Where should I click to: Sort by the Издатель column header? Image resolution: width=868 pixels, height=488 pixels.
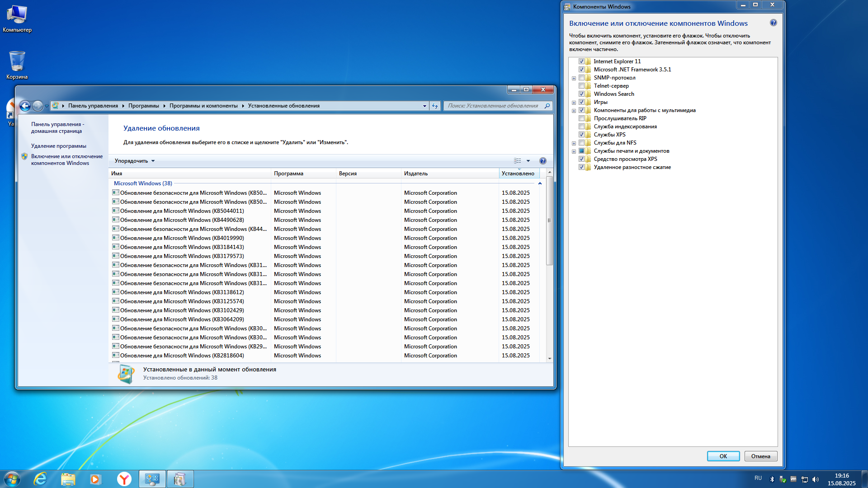pos(450,174)
